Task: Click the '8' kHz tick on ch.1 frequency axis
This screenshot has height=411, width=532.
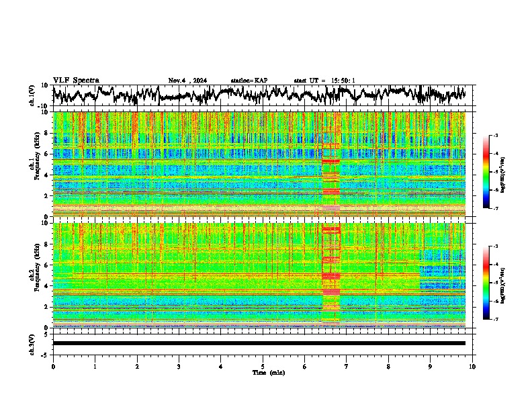Action: (47, 133)
